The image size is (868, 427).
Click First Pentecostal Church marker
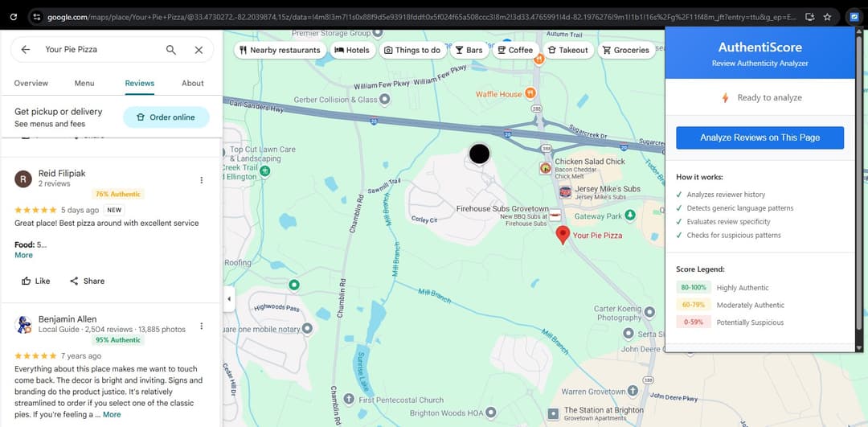point(349,399)
